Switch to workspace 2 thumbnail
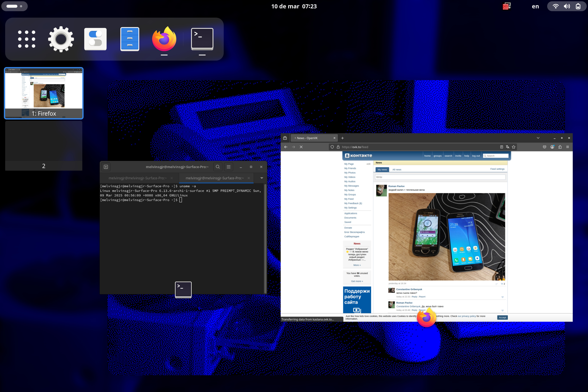Image resolution: width=588 pixels, height=392 pixels. pos(44,146)
